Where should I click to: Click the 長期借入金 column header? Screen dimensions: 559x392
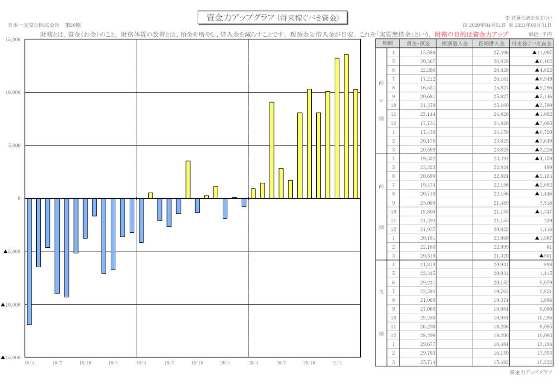click(x=491, y=44)
